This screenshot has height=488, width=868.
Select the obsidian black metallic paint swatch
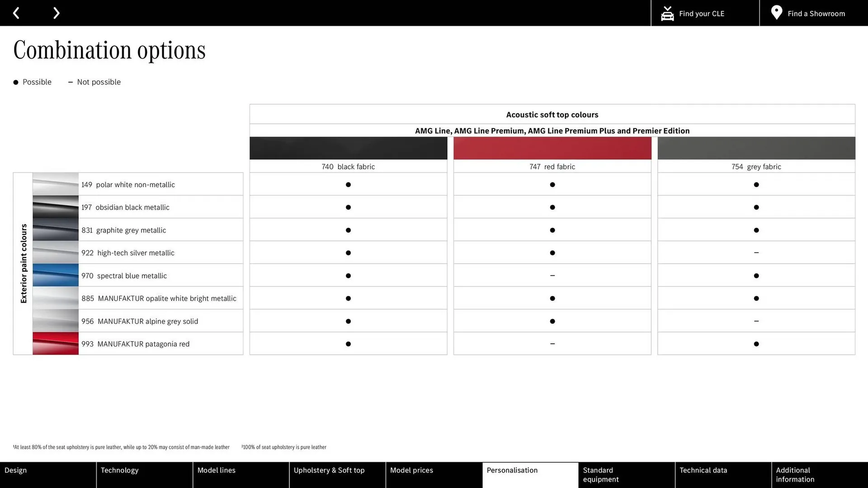pos(55,207)
